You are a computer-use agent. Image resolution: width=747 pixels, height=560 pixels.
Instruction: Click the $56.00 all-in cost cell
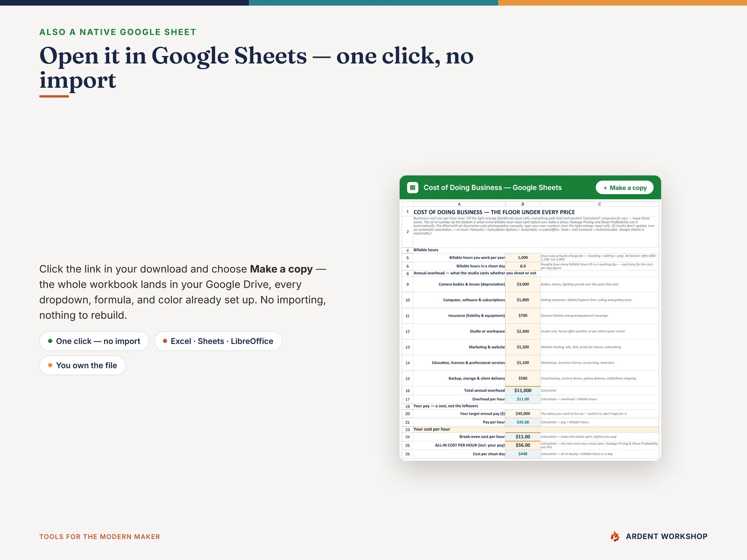click(523, 445)
